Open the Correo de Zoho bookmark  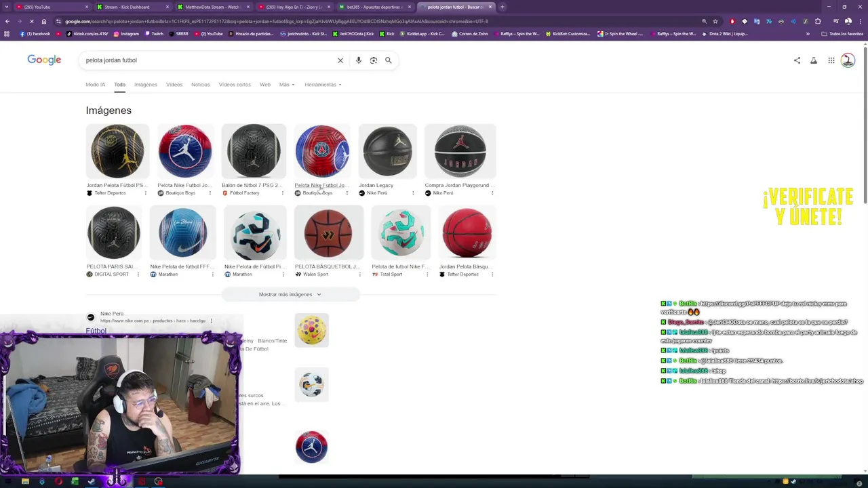pos(471,34)
